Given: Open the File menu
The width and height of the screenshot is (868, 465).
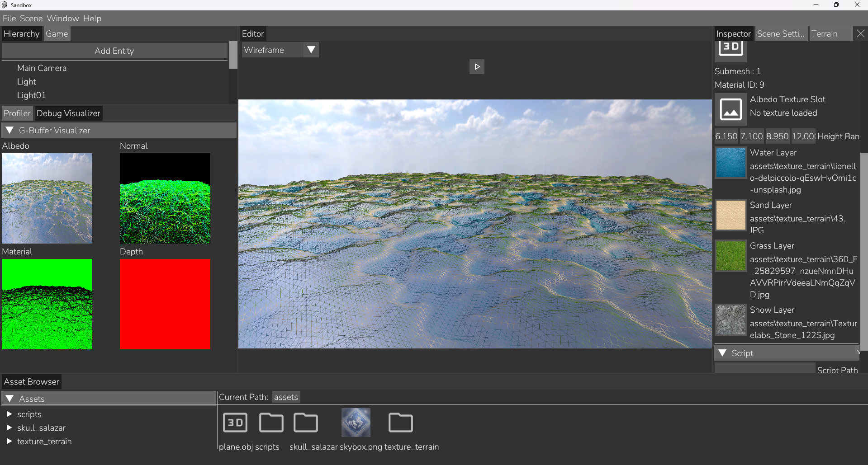Looking at the screenshot, I should 9,18.
